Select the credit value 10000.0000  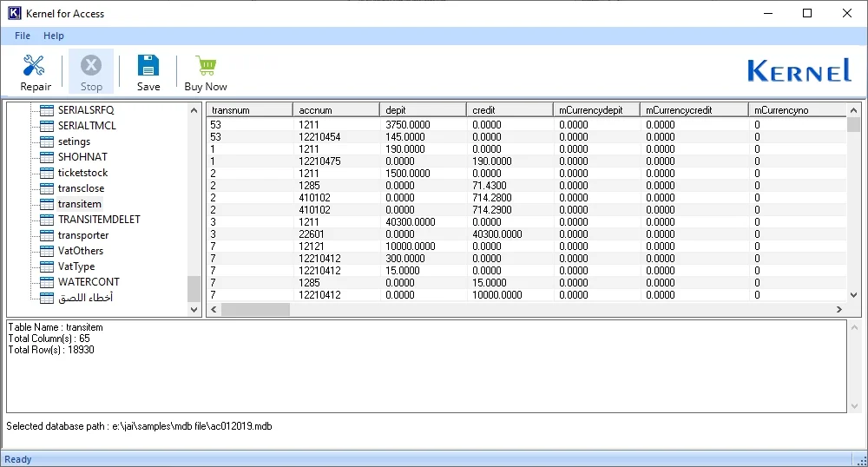click(x=497, y=295)
